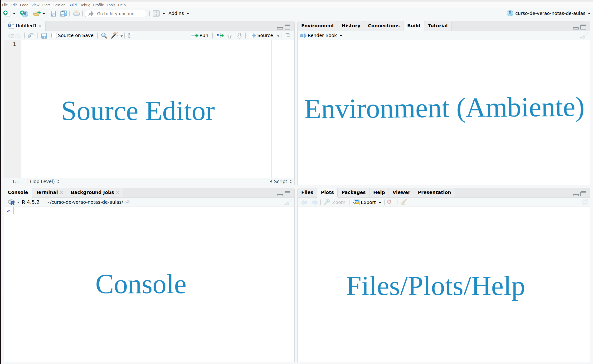This screenshot has height=364, width=593.
Task: Open the Session menu
Action: click(x=59, y=5)
